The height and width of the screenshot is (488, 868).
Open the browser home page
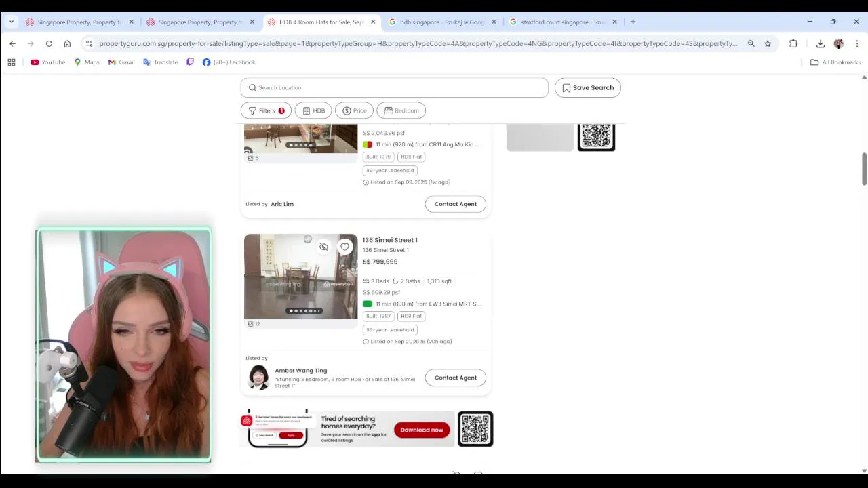pyautogui.click(x=67, y=43)
